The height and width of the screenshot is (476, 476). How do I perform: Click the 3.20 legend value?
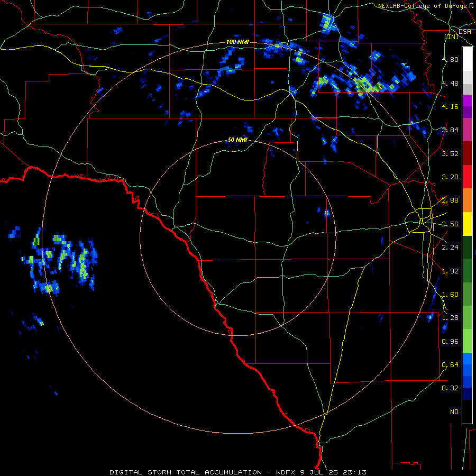(x=450, y=177)
